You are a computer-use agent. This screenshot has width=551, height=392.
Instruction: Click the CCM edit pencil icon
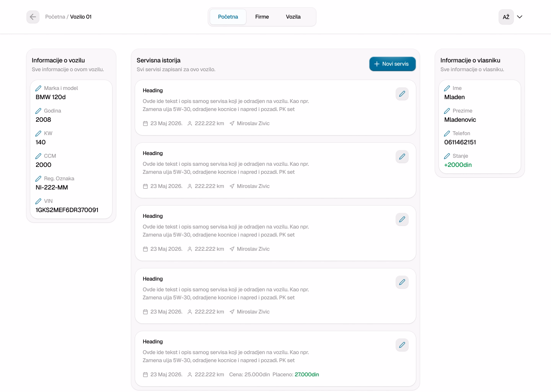click(x=38, y=156)
